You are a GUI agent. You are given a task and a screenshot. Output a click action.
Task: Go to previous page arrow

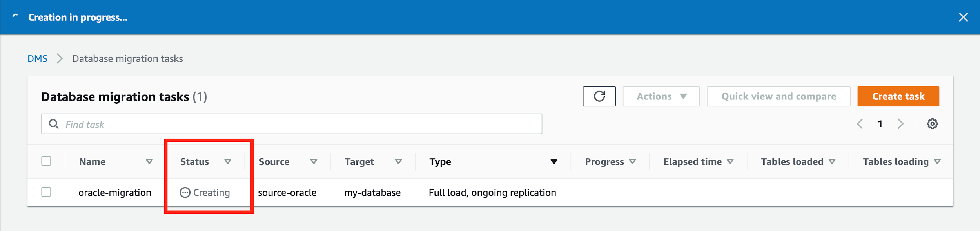coord(860,124)
